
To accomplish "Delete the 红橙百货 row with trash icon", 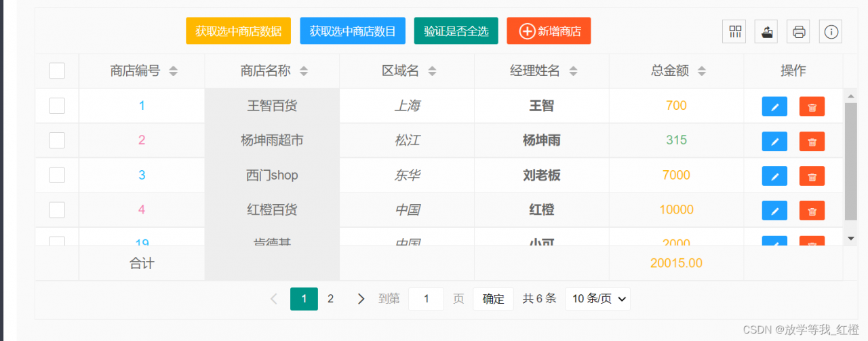I will (x=812, y=210).
